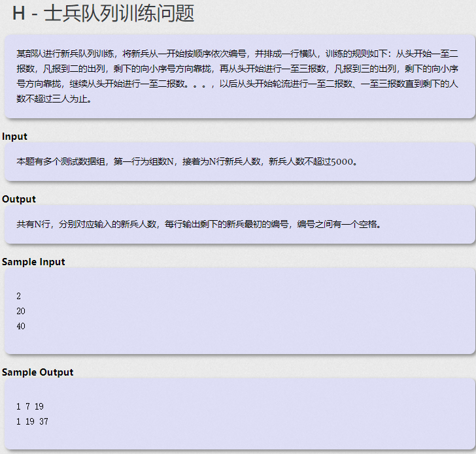The height and width of the screenshot is (454, 476).
Task: Click the title 'H - 士兵队列训练问题'
Action: 103,14
